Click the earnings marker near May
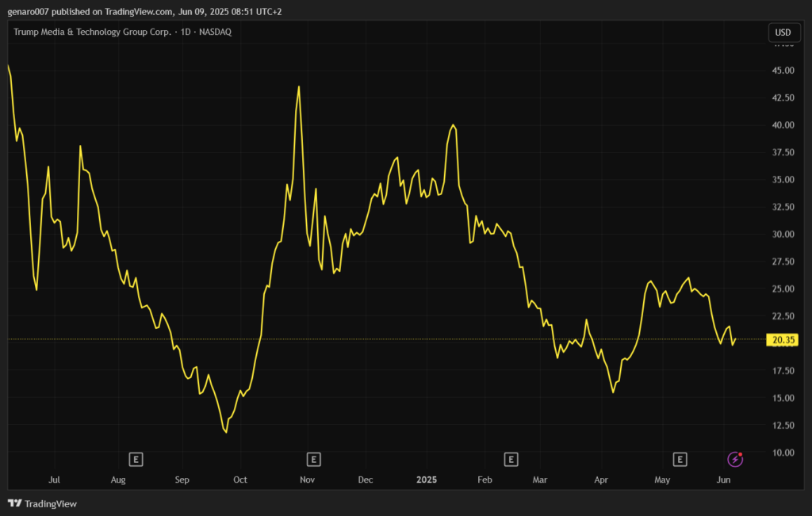The width and height of the screenshot is (812, 516). (680, 459)
